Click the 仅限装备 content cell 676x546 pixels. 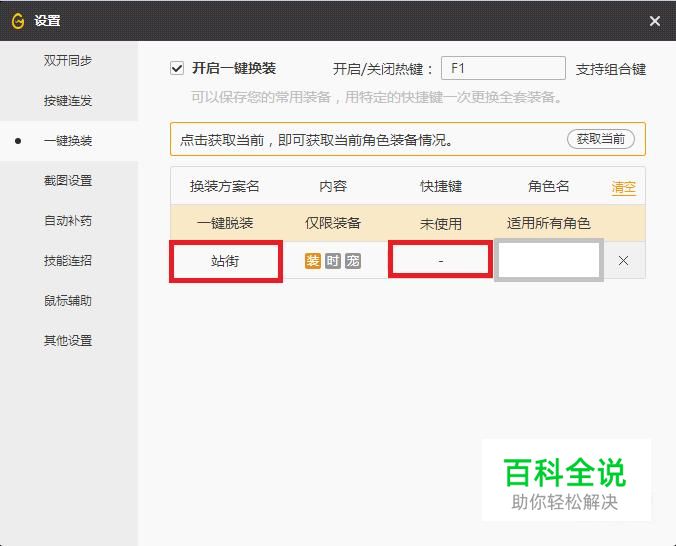(333, 223)
